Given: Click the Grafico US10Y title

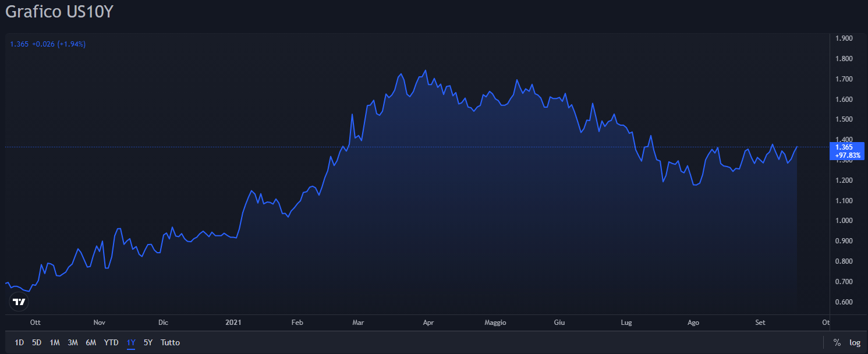Looking at the screenshot, I should [59, 12].
